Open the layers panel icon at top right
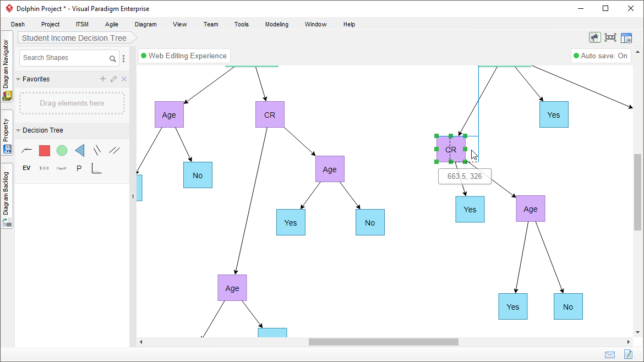This screenshot has width=644, height=362. click(x=626, y=38)
